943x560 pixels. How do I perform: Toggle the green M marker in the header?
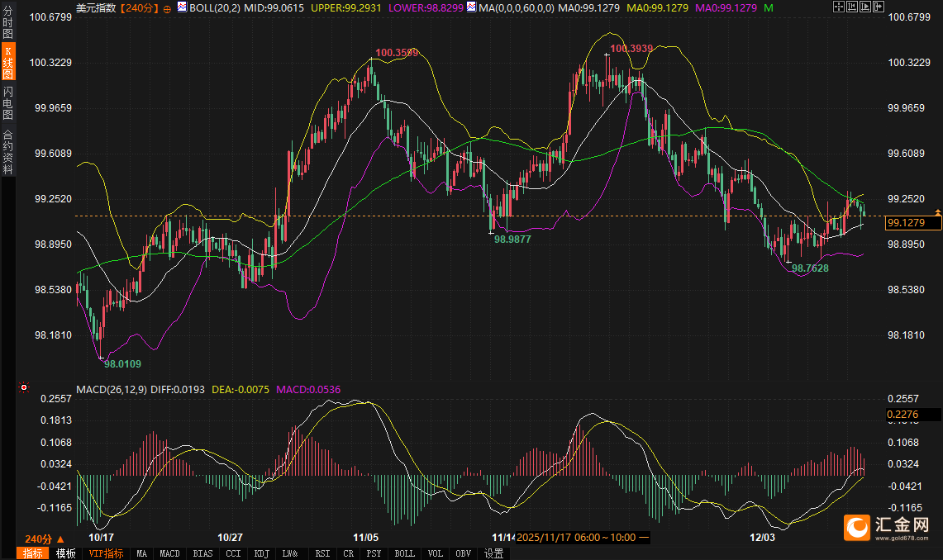(x=769, y=7)
